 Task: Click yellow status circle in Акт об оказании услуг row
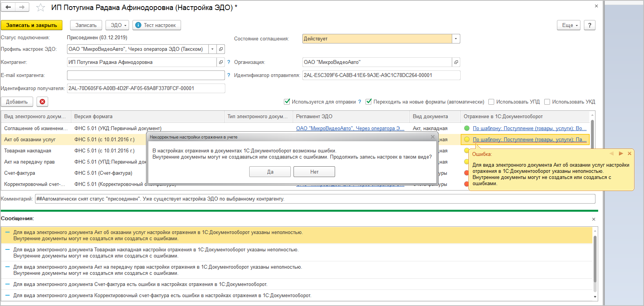(x=467, y=139)
